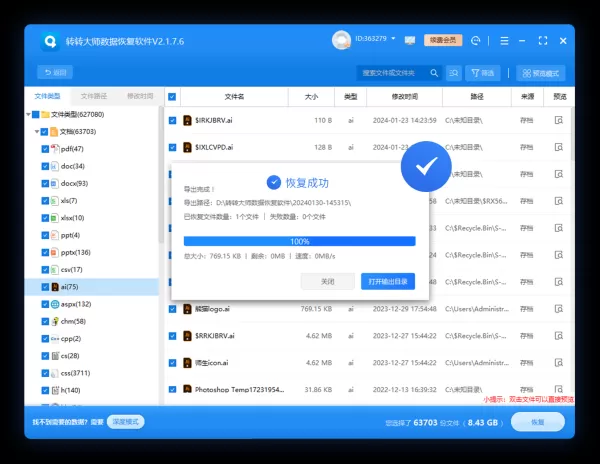The height and width of the screenshot is (464, 600).
Task: Click the user avatar icon in title bar
Action: pyautogui.click(x=341, y=40)
